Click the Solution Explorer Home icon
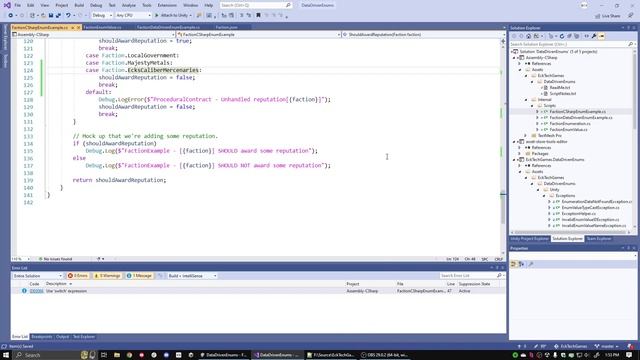Viewport: 640px width, 360px height. coord(529,36)
